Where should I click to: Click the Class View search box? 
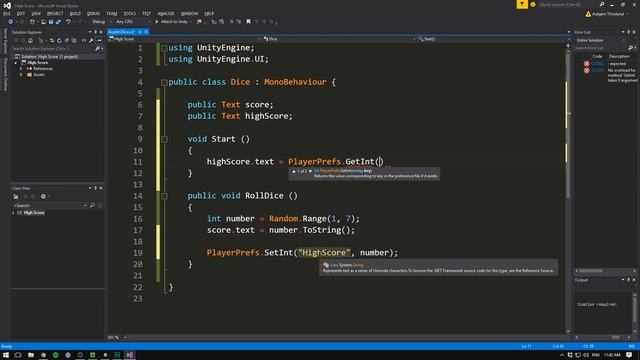click(48, 205)
